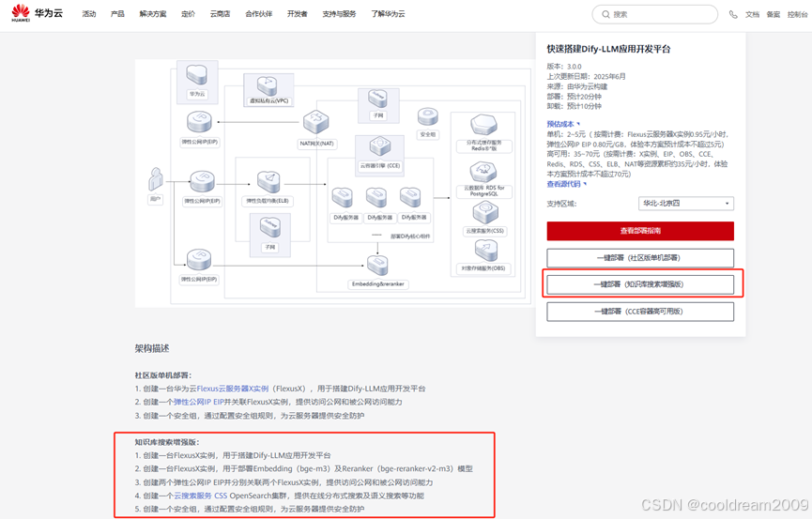Click the 版本: 3.0.0 text
Viewport: 812px width, 519px height.
564,67
